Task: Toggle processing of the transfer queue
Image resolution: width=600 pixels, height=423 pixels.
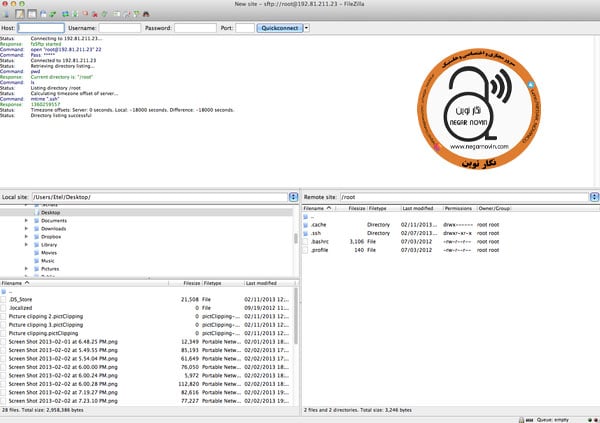Action: (75, 14)
